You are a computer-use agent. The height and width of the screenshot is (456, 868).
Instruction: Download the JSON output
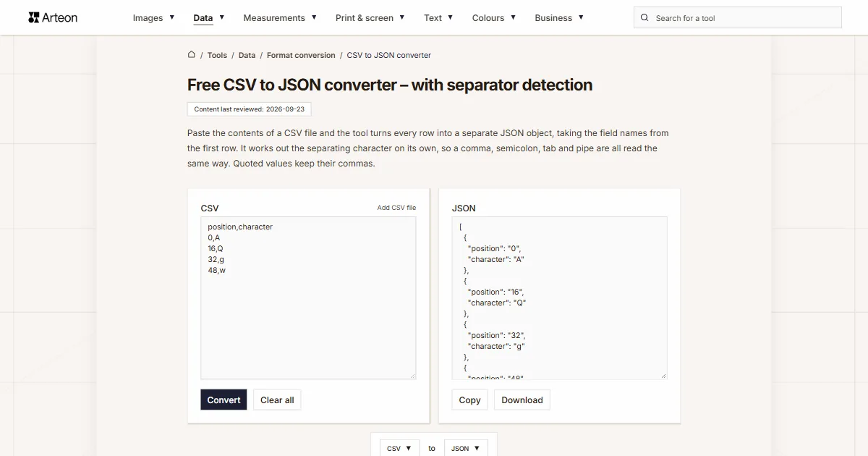[522, 400]
